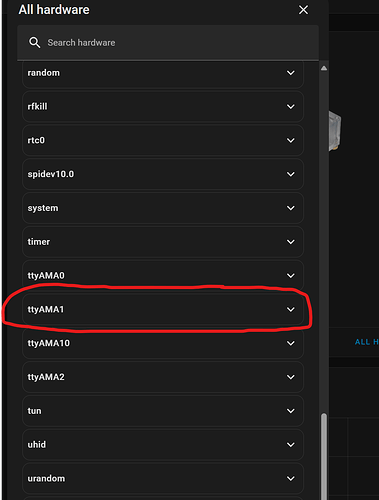Viewport: 379px width, 500px height.
Task: Focus the Search hardware field
Action: tap(168, 43)
